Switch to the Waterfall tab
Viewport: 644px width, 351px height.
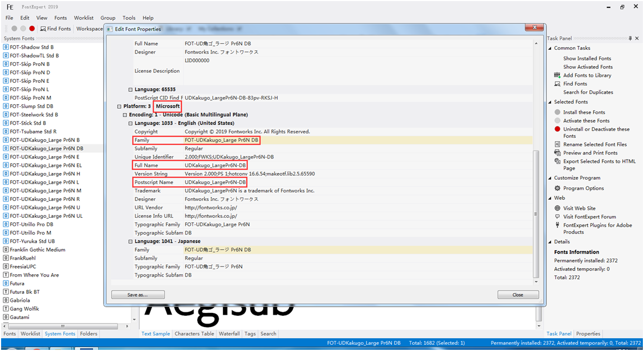tap(229, 334)
